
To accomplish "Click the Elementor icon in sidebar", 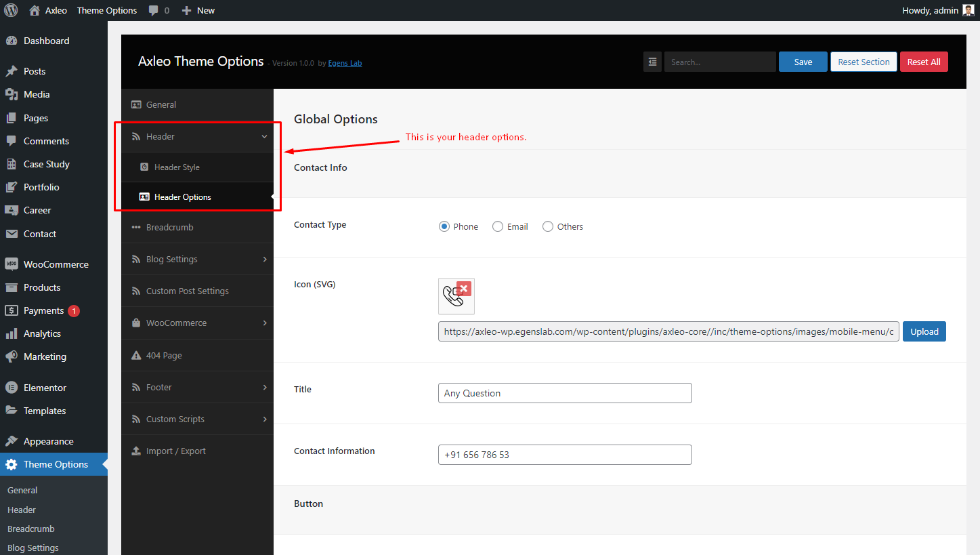I will (11, 388).
